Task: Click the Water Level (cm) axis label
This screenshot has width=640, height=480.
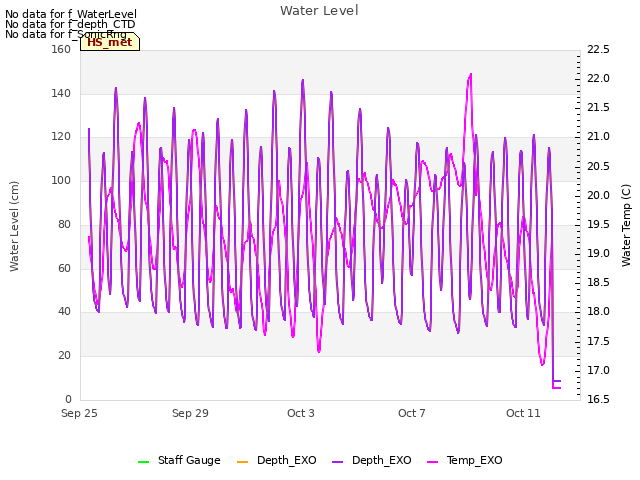Action: coord(14,226)
